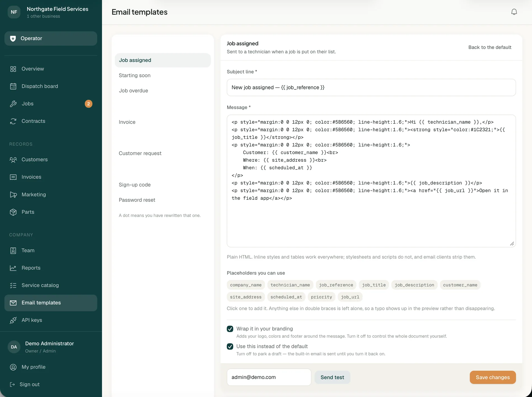This screenshot has height=397, width=532.
Task: Select the Invoice template
Action: pos(163,122)
